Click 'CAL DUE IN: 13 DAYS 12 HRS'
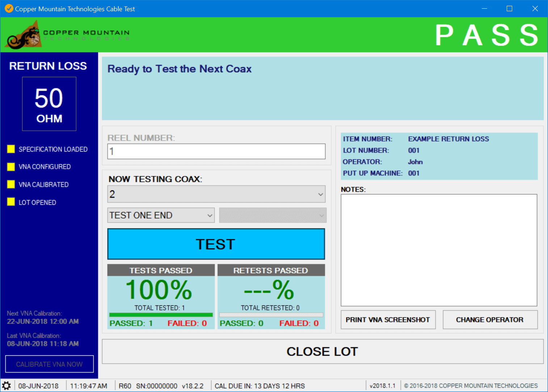 pos(260,386)
